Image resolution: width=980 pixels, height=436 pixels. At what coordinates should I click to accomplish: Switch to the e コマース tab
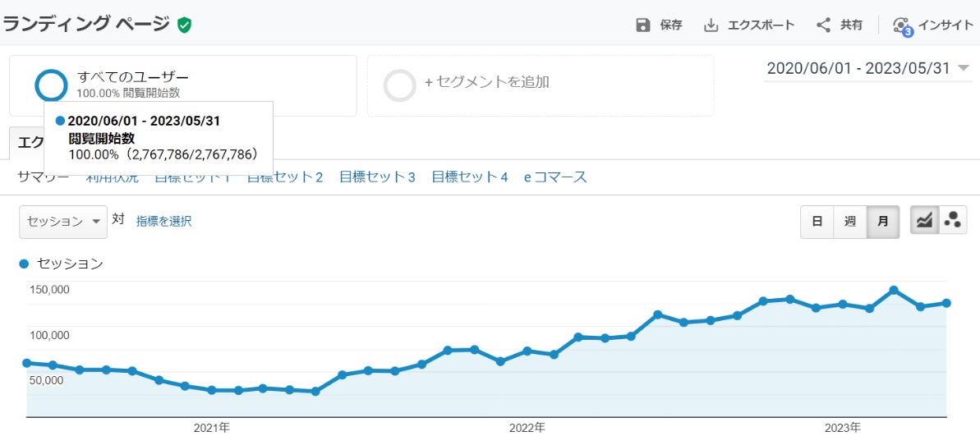[x=555, y=177]
